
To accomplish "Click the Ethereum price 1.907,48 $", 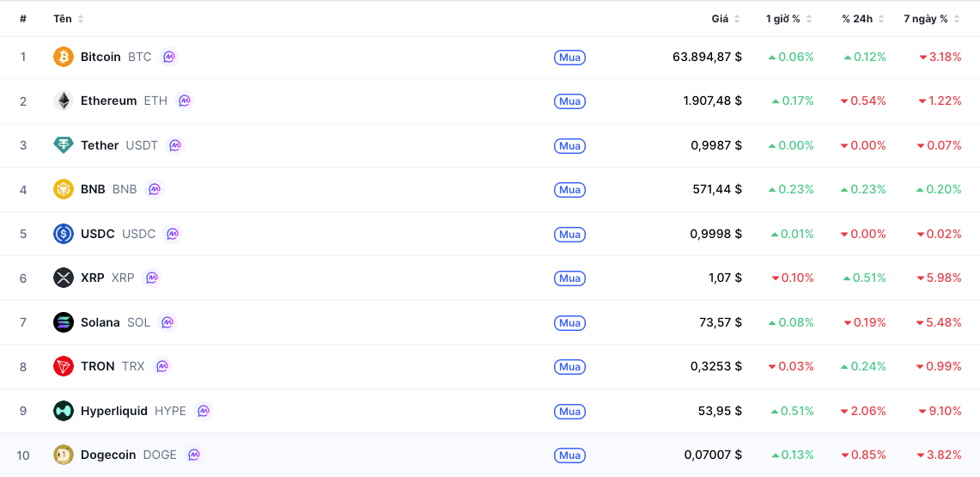I will click(713, 101).
